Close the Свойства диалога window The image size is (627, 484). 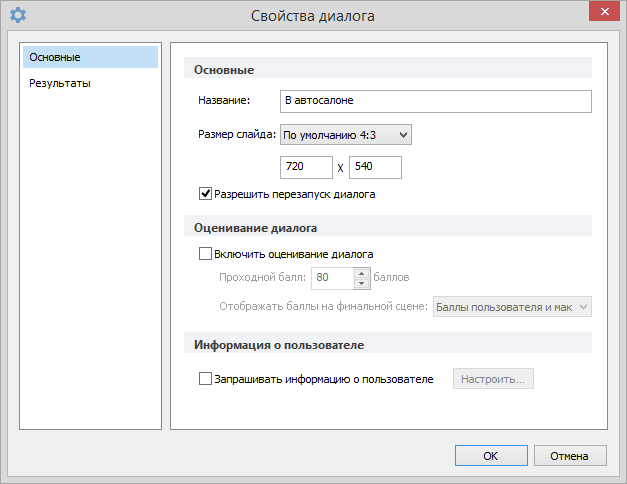604,11
